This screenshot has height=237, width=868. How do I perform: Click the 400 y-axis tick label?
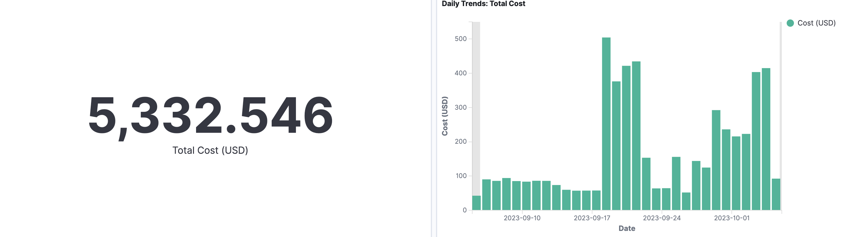461,73
